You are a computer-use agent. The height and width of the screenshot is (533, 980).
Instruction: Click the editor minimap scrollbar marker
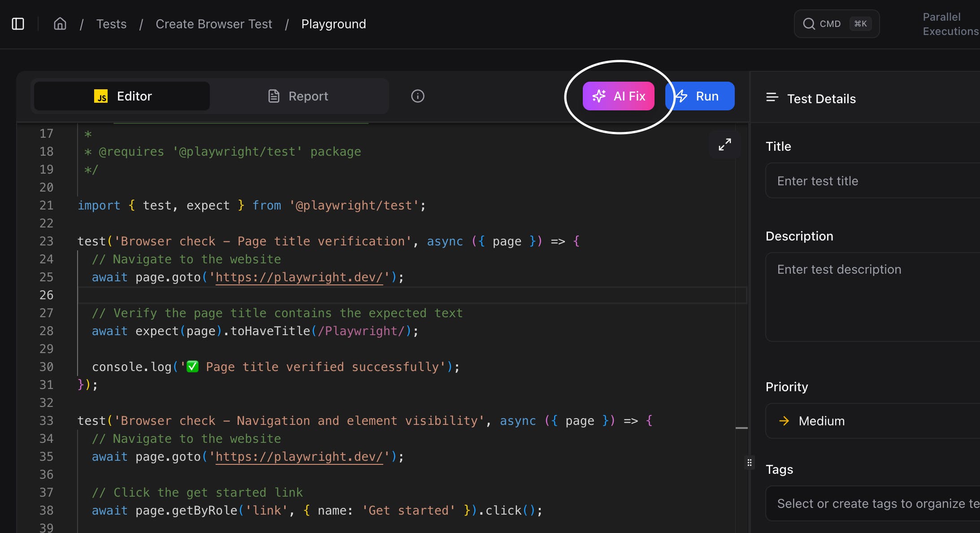coord(742,428)
